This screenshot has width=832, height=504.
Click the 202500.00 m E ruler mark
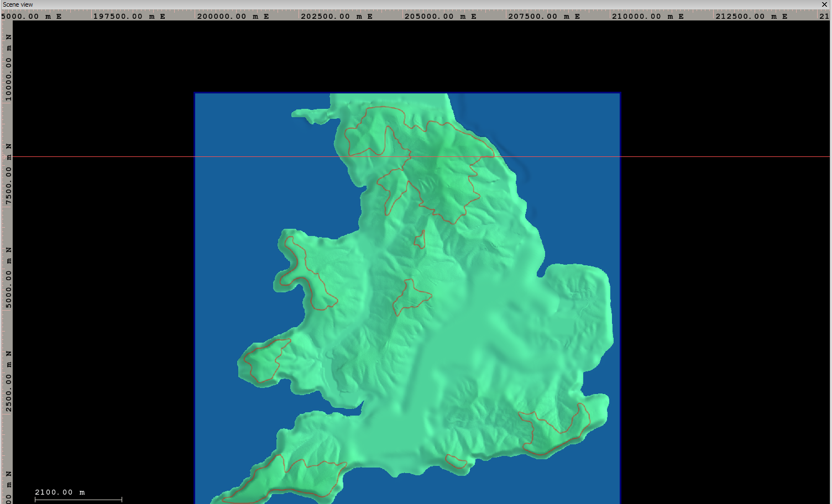tap(336, 16)
